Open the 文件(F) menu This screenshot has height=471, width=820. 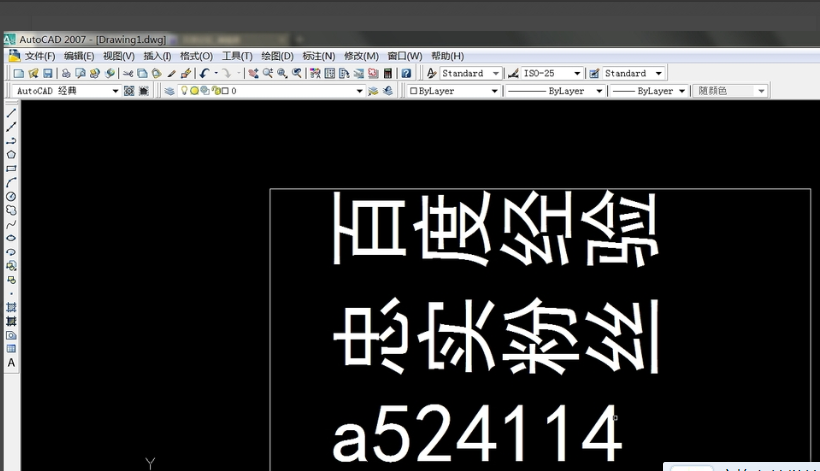coord(39,56)
